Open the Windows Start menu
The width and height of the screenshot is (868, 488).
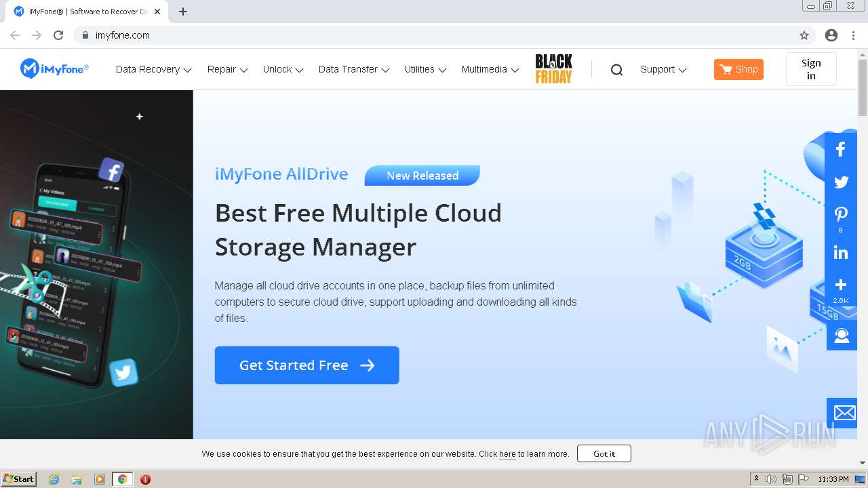tap(18, 479)
